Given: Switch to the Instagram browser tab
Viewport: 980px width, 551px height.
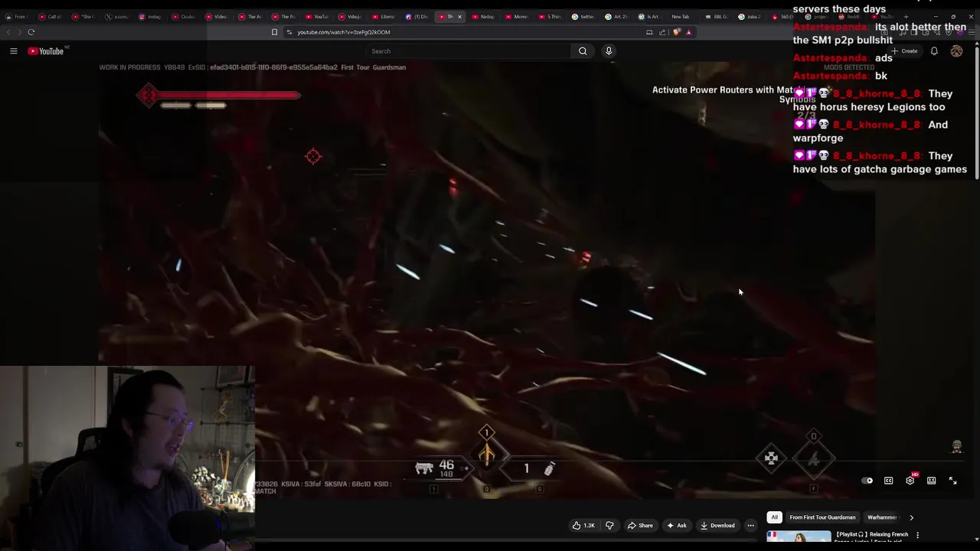Looking at the screenshot, I should click(150, 16).
